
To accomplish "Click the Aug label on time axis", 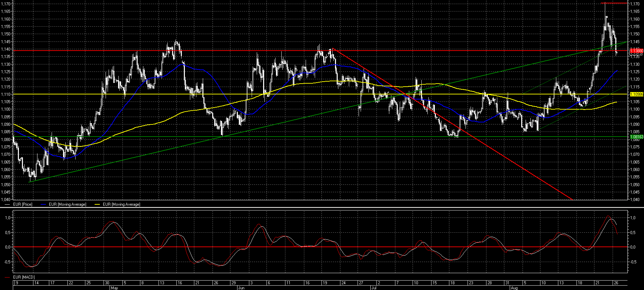I will coord(514,288).
